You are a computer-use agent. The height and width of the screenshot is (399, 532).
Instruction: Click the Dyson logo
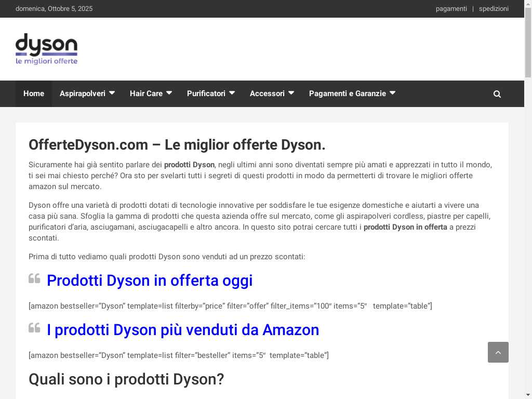click(46, 49)
